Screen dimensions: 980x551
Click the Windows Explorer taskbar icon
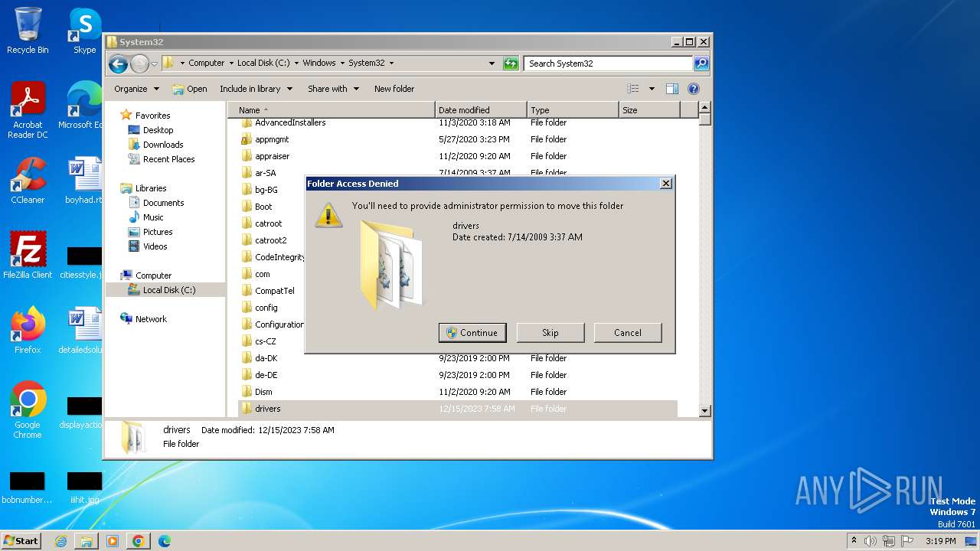(87, 541)
